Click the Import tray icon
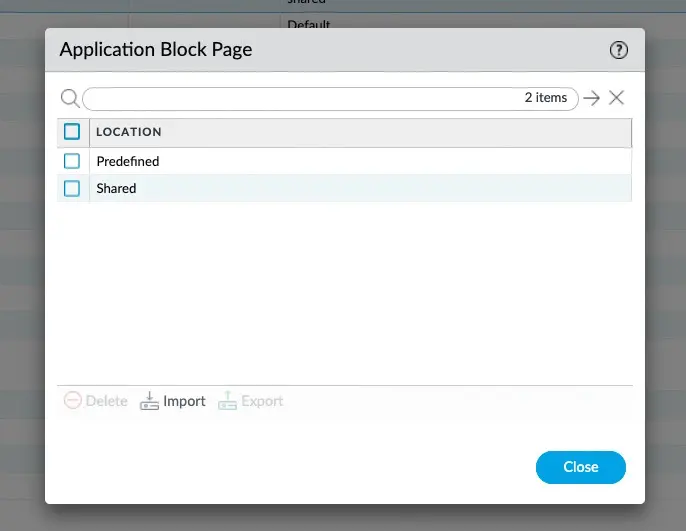Viewport: 686px width, 531px height. [150, 401]
